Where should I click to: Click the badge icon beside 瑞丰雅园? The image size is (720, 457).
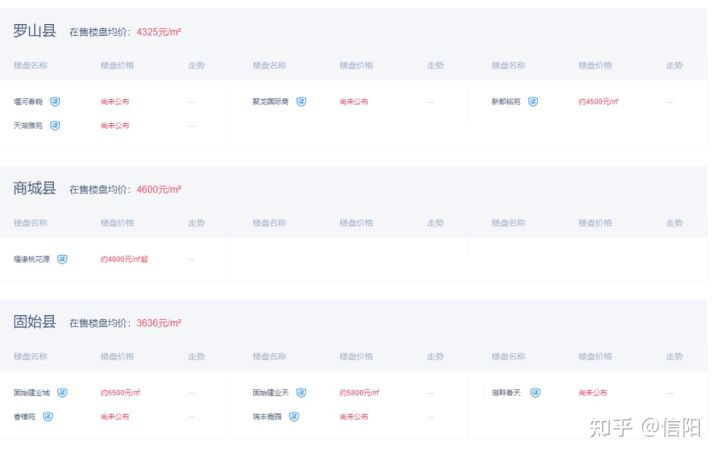294,417
